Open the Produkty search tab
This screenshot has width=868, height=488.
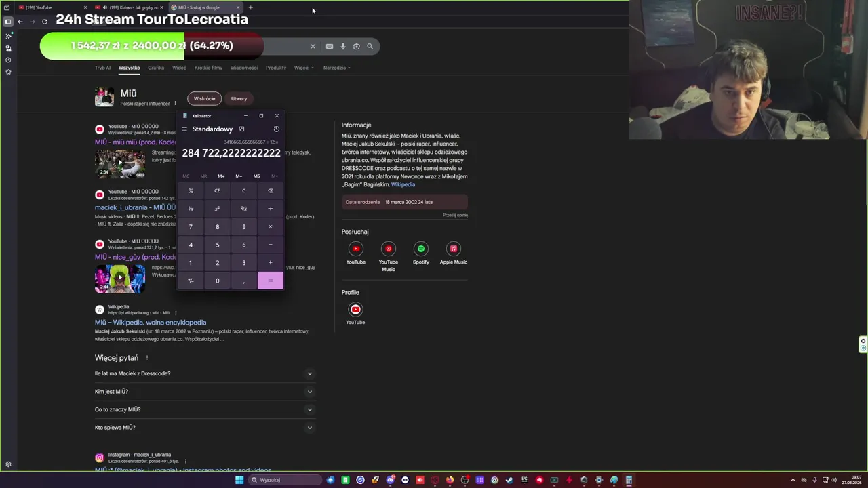click(x=276, y=68)
